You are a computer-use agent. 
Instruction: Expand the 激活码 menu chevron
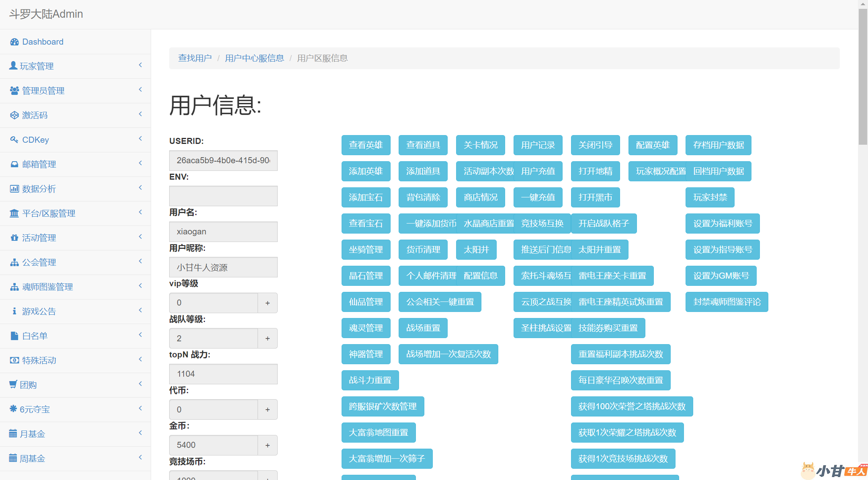[140, 114]
